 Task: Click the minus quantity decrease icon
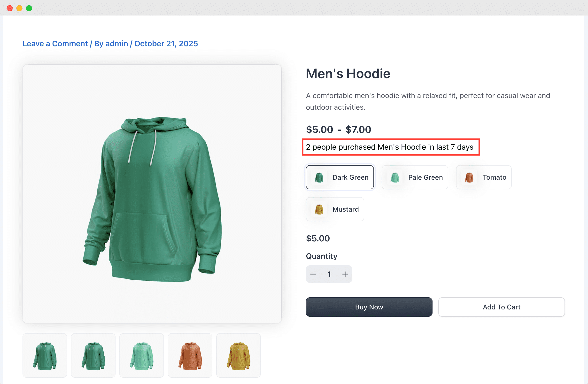coord(313,274)
